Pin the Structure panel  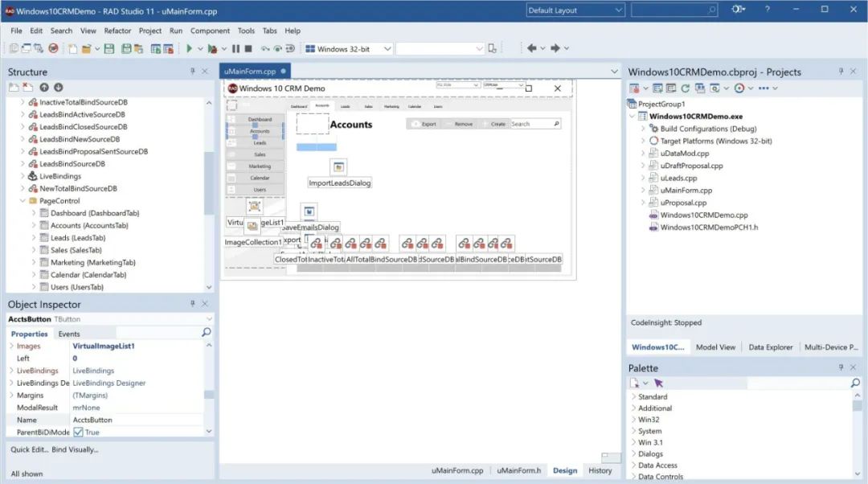[193, 72]
